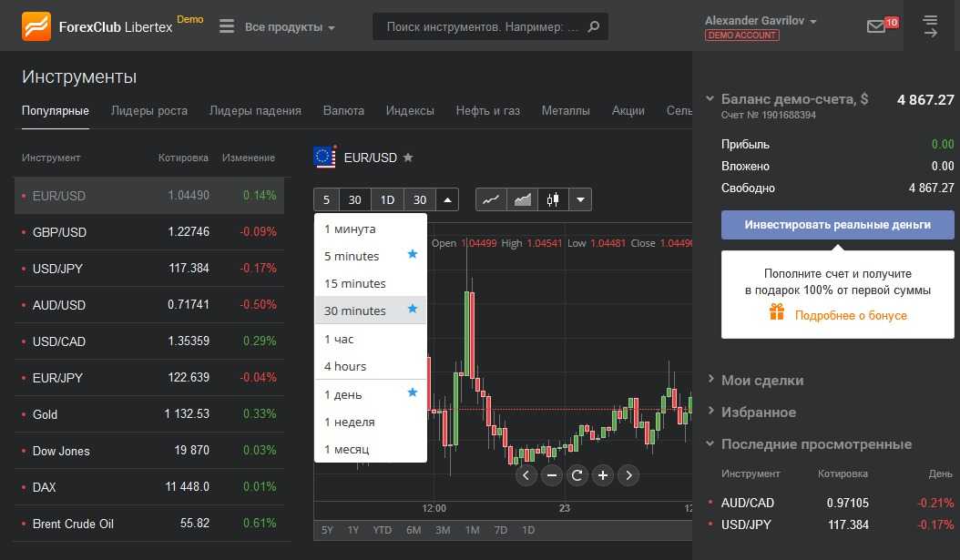
Task: Click DEMO ACCOUNT badge
Action: pyautogui.click(x=742, y=35)
